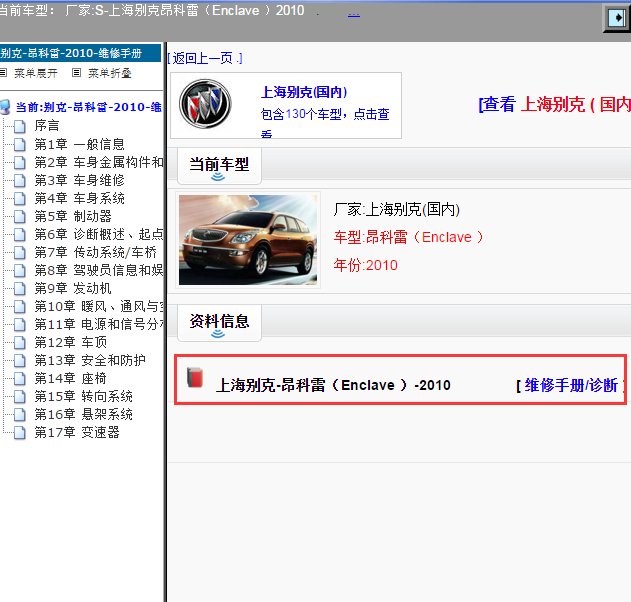Screen dimensions: 631x602
Task: Click the page icon next to 第3章 车身维修
Action: 20,180
